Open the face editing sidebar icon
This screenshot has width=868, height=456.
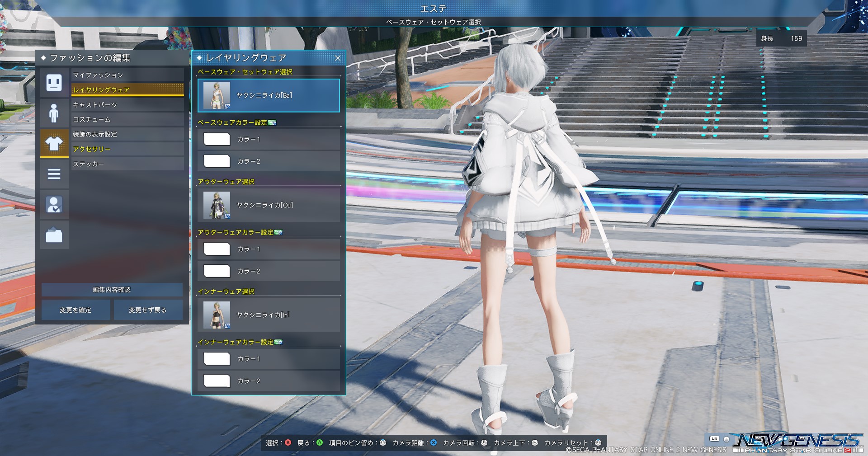[54, 83]
